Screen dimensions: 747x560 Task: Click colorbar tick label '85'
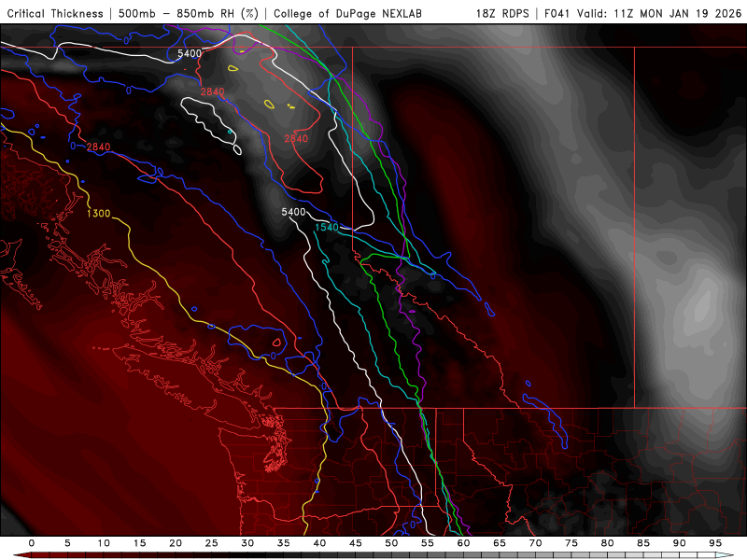[x=643, y=543]
